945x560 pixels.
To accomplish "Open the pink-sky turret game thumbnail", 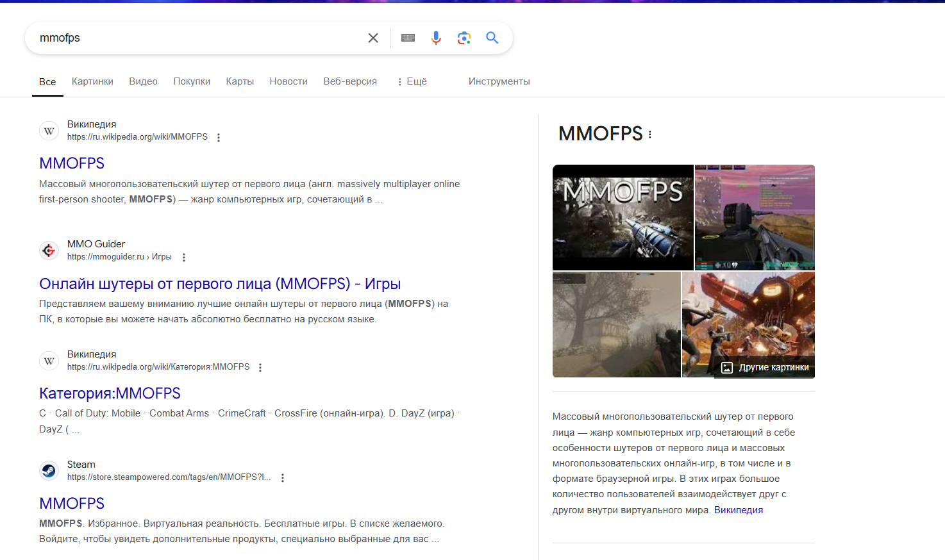I will coord(755,217).
